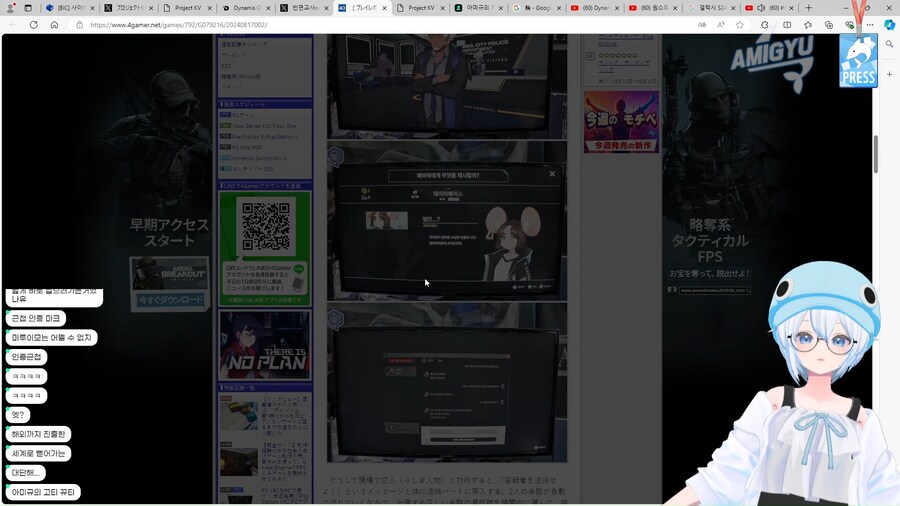900x506 pixels.
Task: Open the read aloud tool
Action: coord(720,25)
